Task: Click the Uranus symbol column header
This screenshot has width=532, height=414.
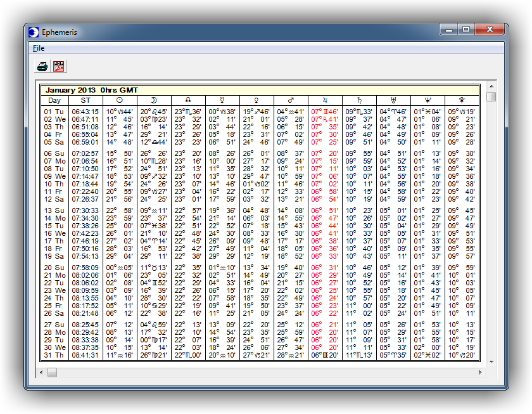Action: [x=393, y=100]
